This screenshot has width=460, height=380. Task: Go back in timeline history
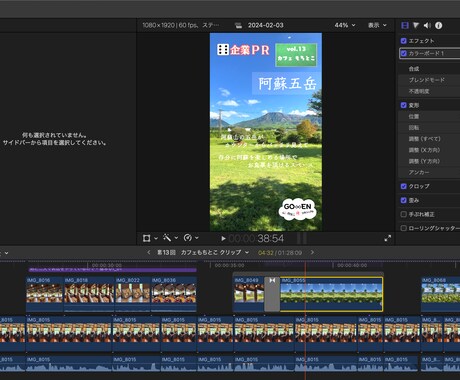[149, 252]
